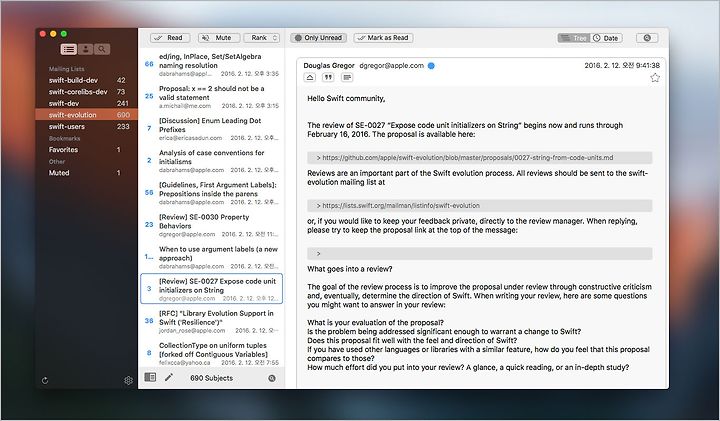The image size is (720, 421).
Task: Switch to Date view mode
Action: click(x=606, y=38)
